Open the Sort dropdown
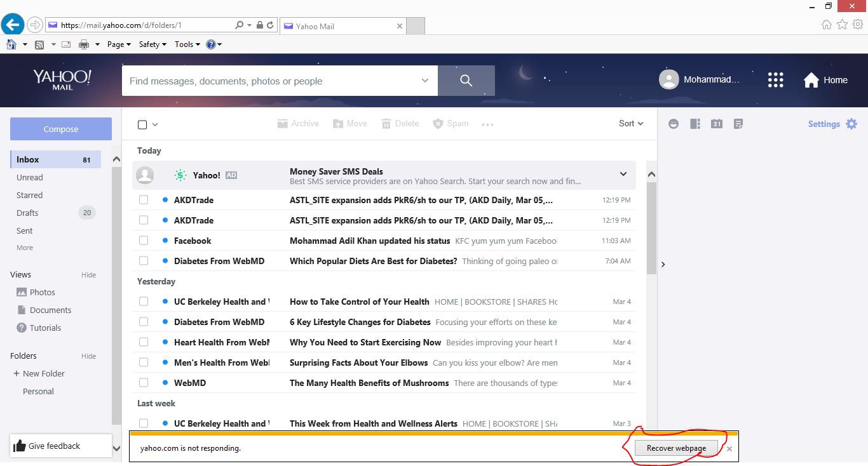 coord(631,124)
